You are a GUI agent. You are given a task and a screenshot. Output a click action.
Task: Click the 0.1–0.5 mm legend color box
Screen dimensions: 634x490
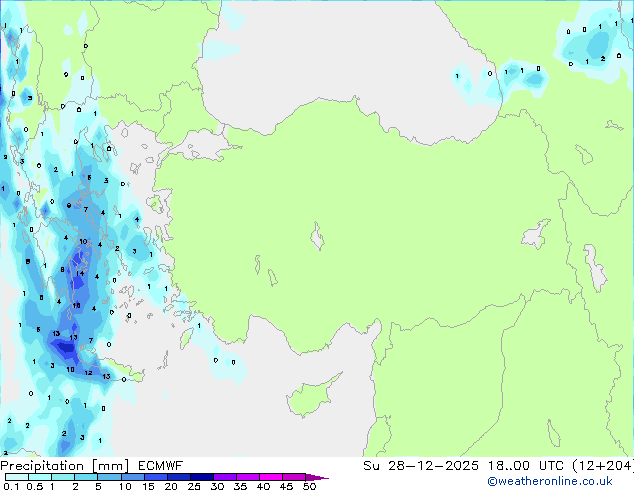click(x=17, y=477)
